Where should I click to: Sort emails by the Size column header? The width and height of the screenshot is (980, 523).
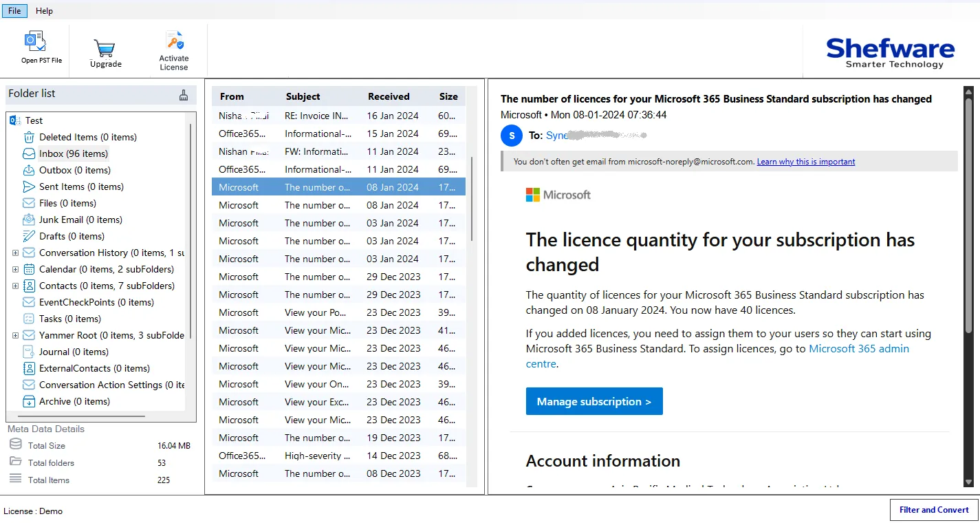(448, 96)
